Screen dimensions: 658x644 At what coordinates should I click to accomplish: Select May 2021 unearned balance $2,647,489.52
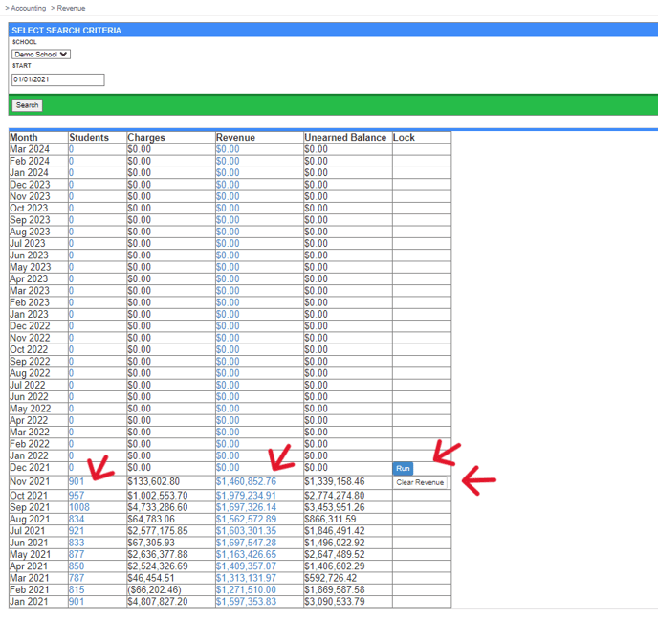(335, 555)
